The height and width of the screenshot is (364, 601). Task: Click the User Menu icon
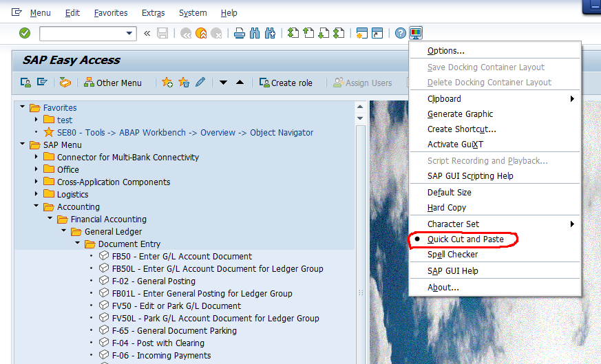tap(25, 83)
